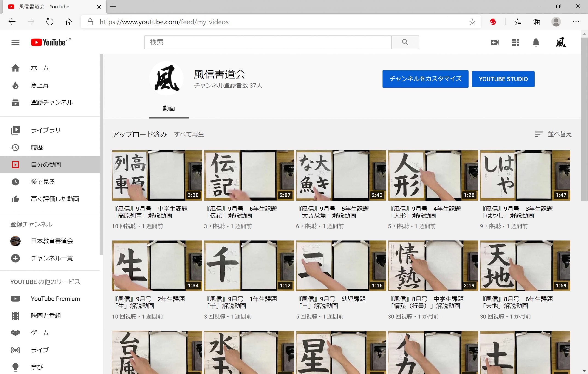Open the create video camera icon

pyautogui.click(x=495, y=42)
